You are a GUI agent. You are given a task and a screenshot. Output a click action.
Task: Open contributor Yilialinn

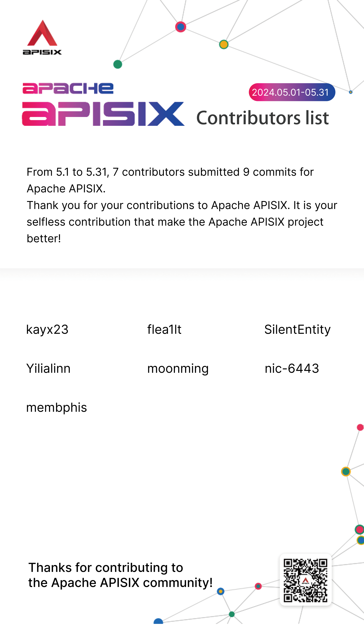point(48,368)
